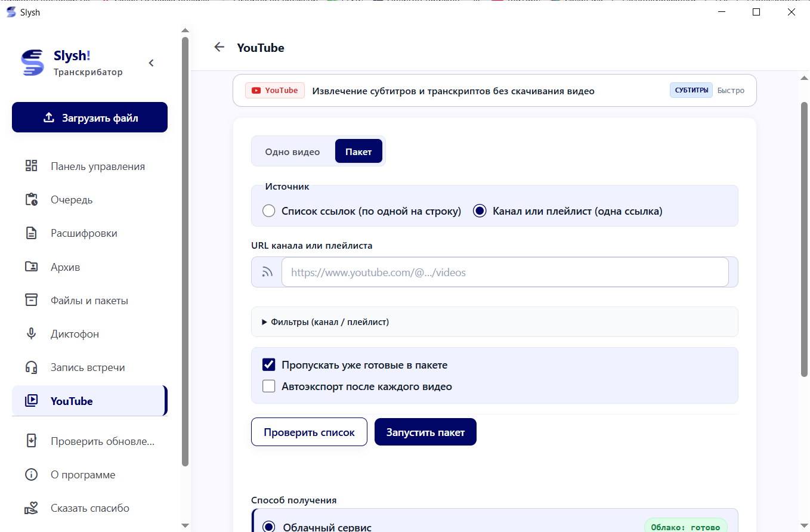Select Облачный сервис radio option
The width and height of the screenshot is (810, 532).
[x=269, y=527]
